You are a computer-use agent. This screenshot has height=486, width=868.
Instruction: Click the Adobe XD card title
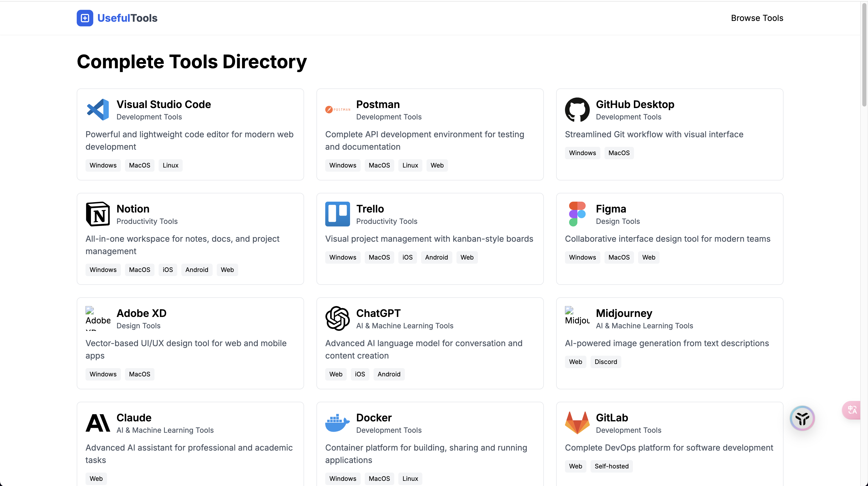[x=141, y=313]
